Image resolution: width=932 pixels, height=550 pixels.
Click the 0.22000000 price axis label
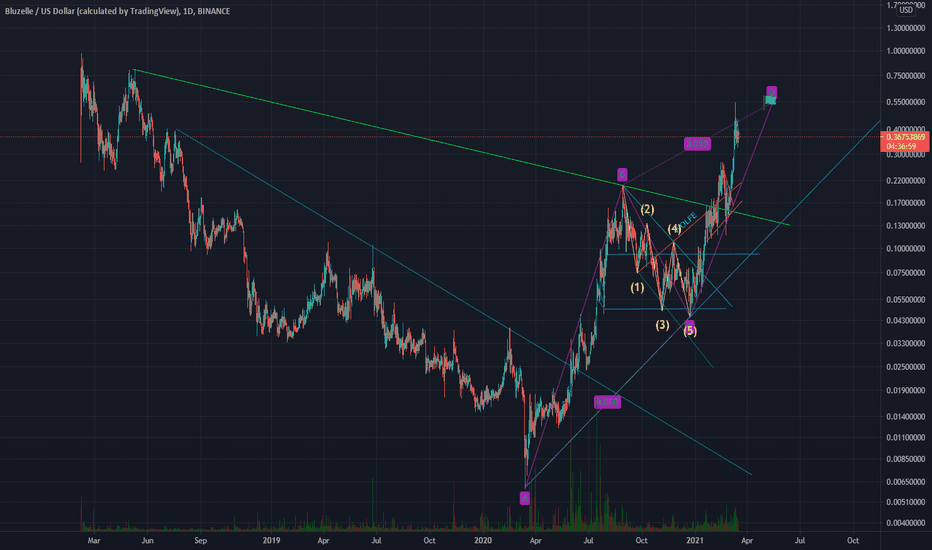point(906,181)
